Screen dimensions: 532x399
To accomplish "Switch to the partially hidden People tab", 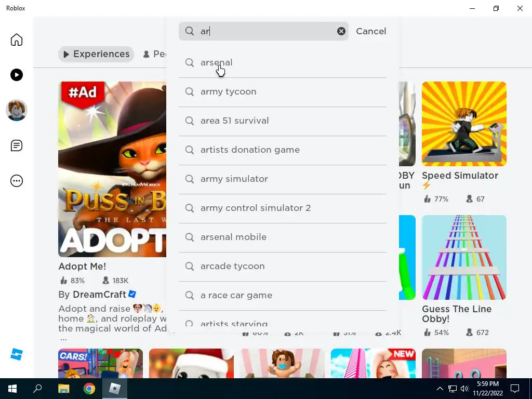I will tap(154, 54).
